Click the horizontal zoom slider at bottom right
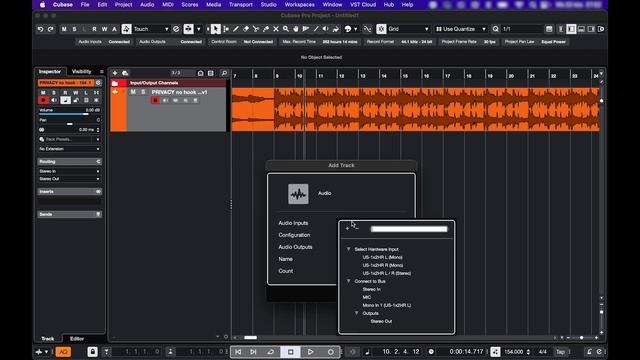 [582, 338]
